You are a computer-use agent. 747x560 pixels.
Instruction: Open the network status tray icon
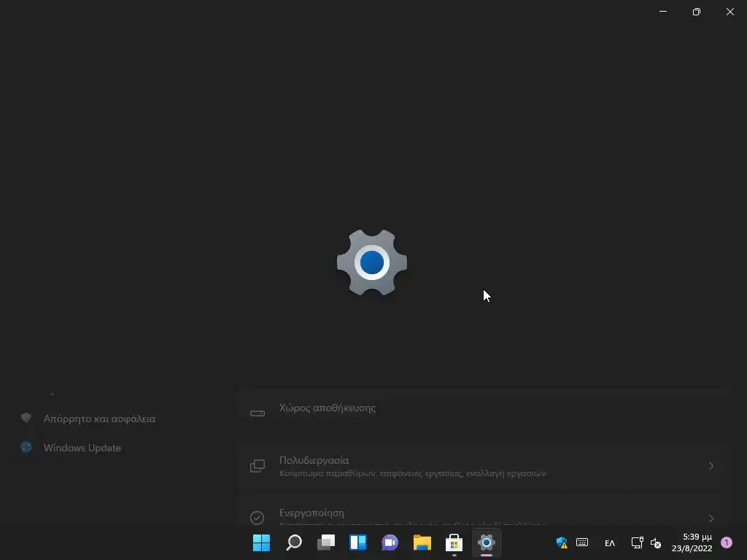637,542
